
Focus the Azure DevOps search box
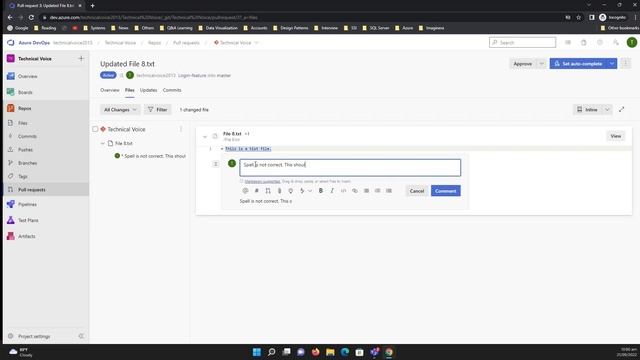[x=522, y=42]
